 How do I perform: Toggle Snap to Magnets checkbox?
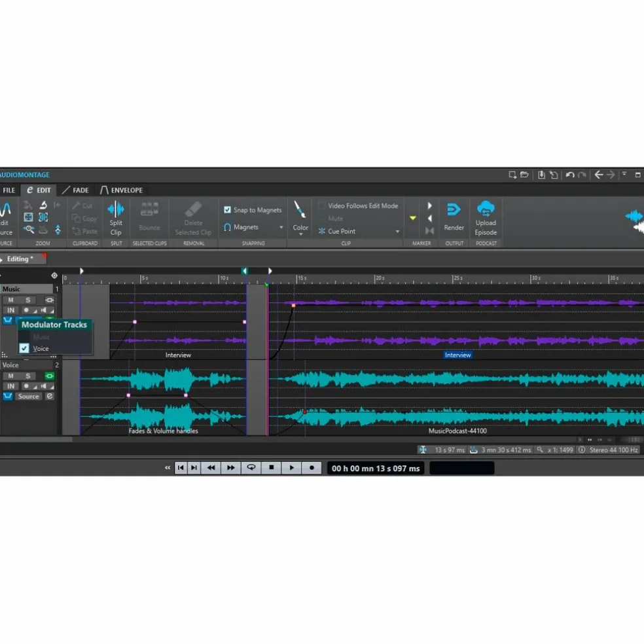[x=227, y=210]
